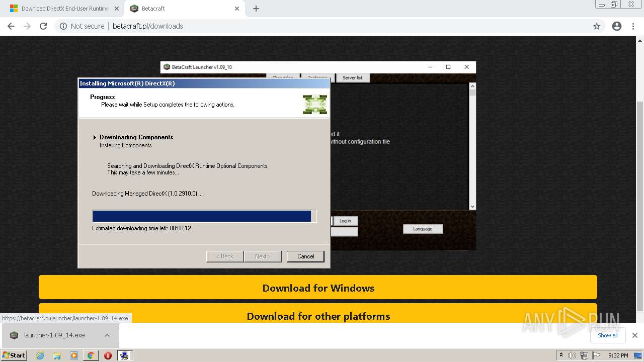Click the volume speaker tray icon

pos(572,355)
